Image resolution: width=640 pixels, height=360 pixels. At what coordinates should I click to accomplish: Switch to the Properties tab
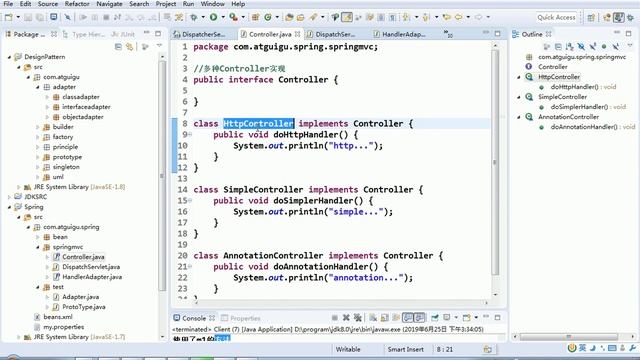(x=241, y=318)
